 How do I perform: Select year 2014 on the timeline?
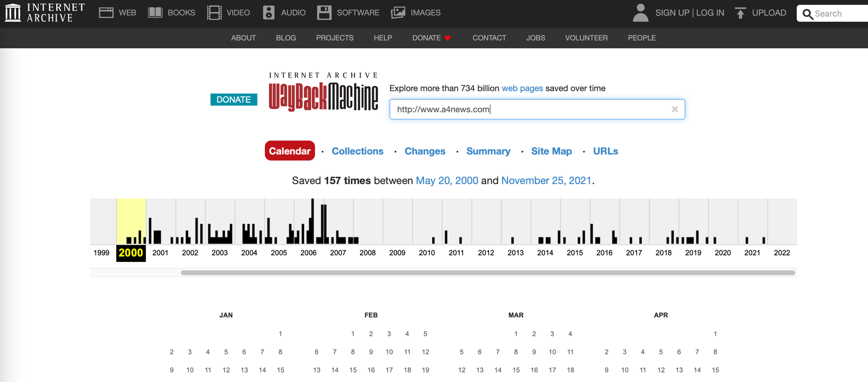coord(545,253)
